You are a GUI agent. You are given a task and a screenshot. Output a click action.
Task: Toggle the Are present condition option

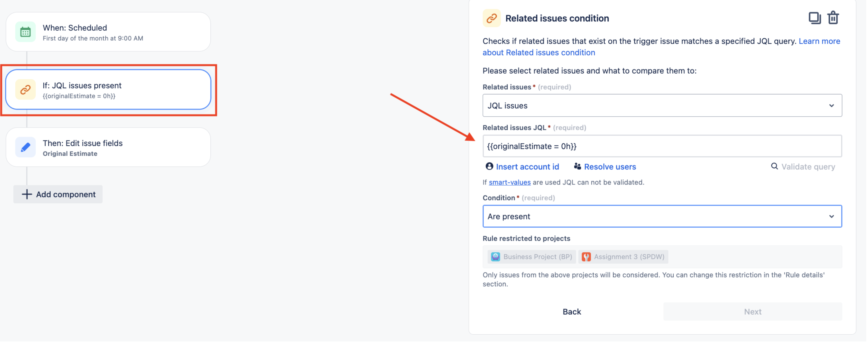pyautogui.click(x=663, y=216)
